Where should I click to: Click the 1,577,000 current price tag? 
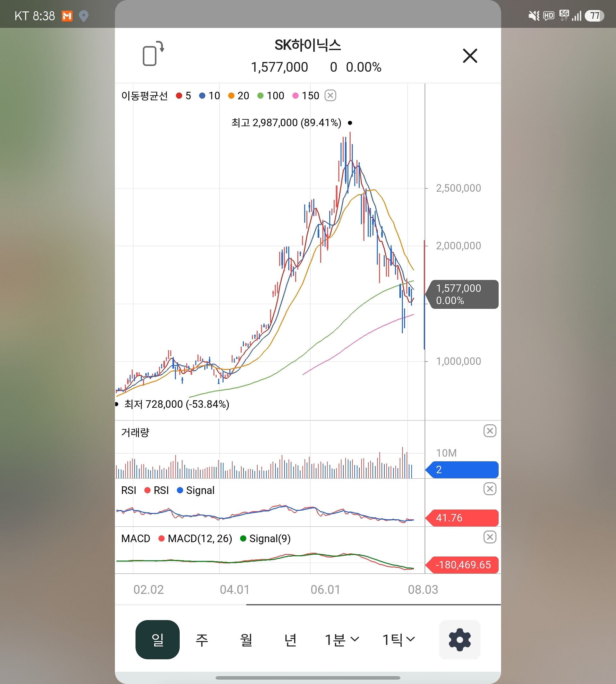pyautogui.click(x=462, y=294)
